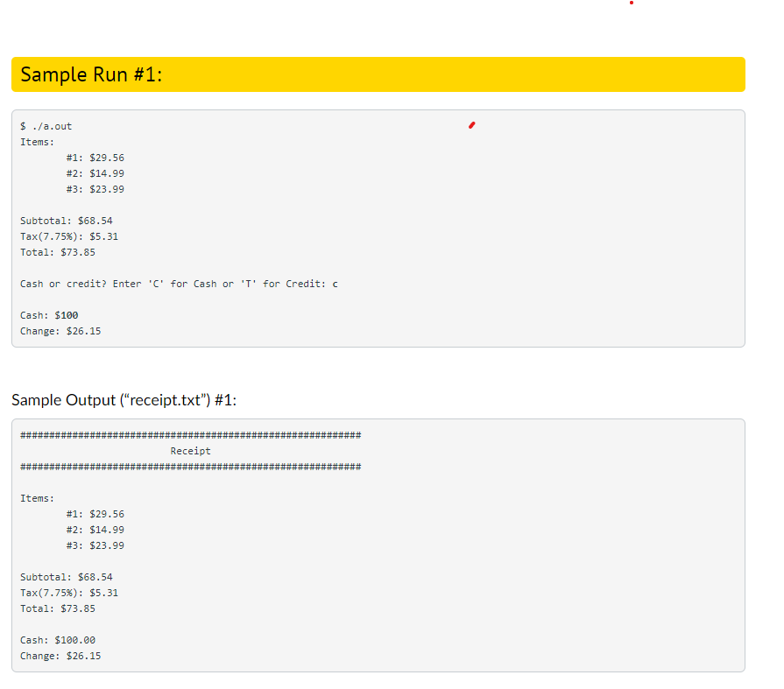Click the "$ ./a.out" command line
Image resolution: width=784 pixels, height=689 pixels.
pos(46,126)
